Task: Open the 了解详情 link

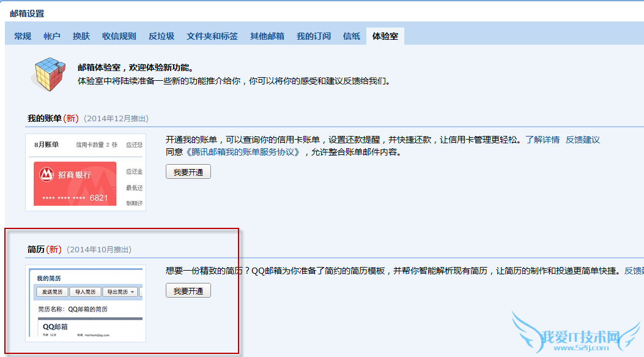Action: (542, 140)
